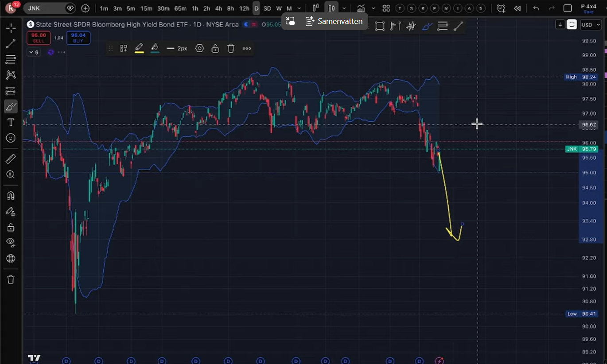Switch to the 65m timeframe

pyautogui.click(x=180, y=8)
